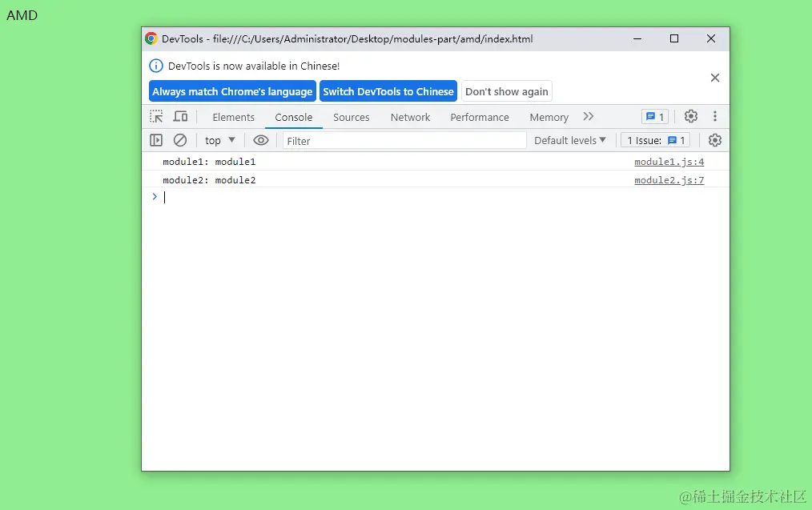
Task: Toggle the device toolbar icon
Action: pyautogui.click(x=180, y=117)
